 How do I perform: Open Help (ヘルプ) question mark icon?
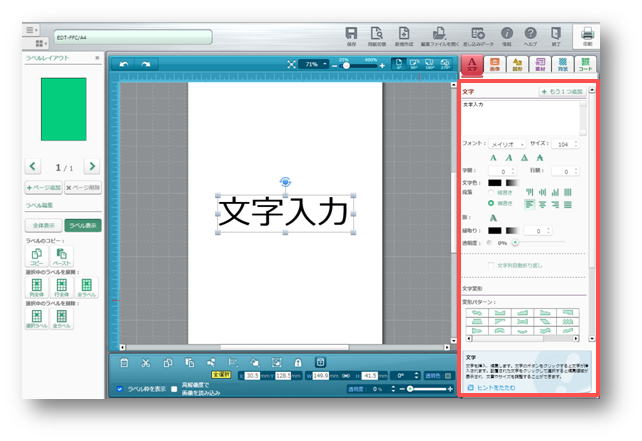tap(530, 33)
